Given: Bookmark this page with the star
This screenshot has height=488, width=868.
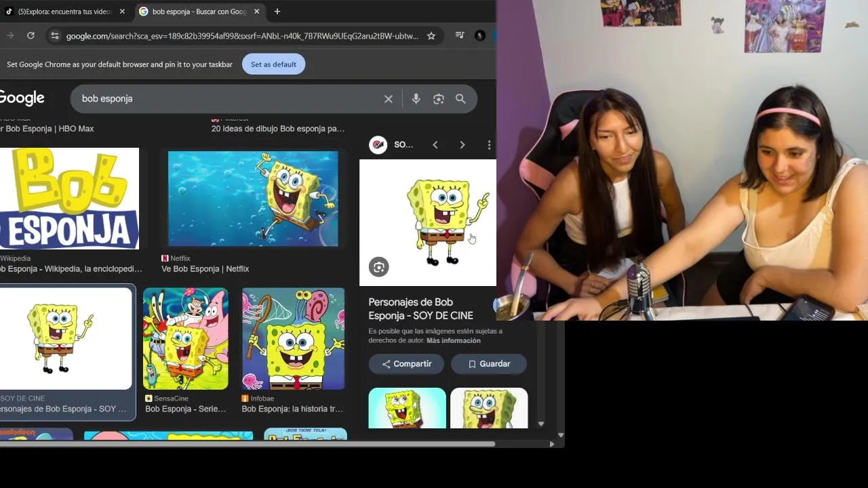Looking at the screenshot, I should point(431,36).
